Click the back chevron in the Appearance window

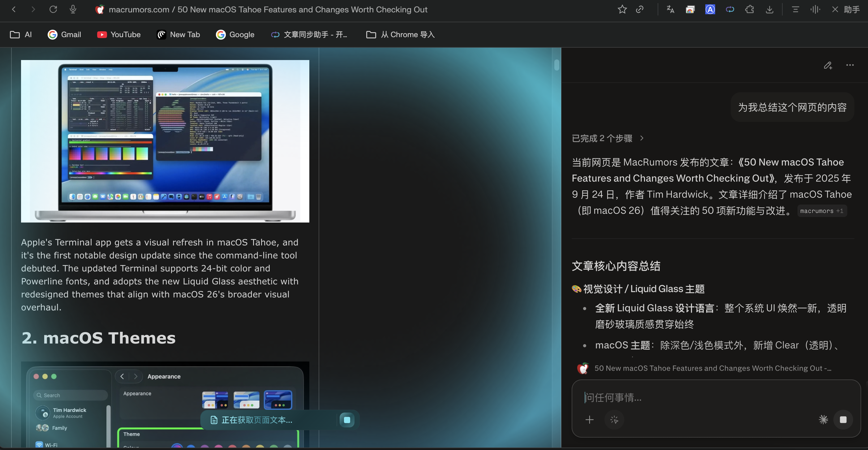tap(122, 377)
